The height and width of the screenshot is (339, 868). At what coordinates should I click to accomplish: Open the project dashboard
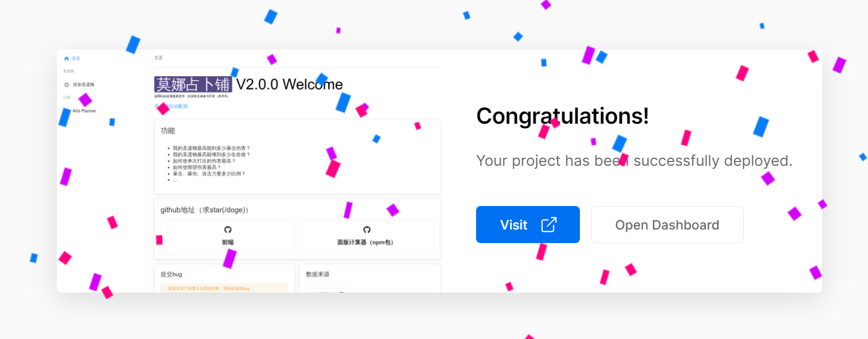[667, 225]
